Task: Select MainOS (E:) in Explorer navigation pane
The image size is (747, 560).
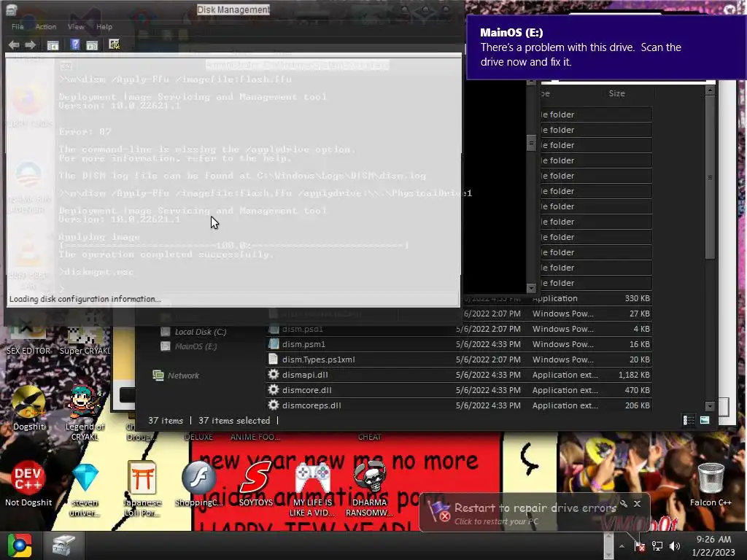Action: 196,346
